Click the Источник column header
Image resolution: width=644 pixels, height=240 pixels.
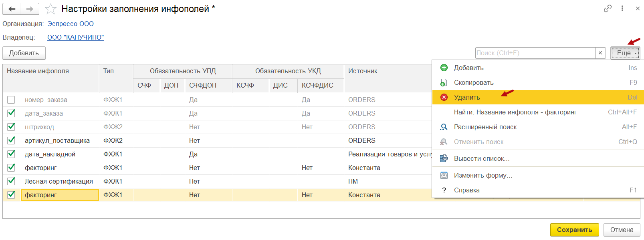[388, 78]
